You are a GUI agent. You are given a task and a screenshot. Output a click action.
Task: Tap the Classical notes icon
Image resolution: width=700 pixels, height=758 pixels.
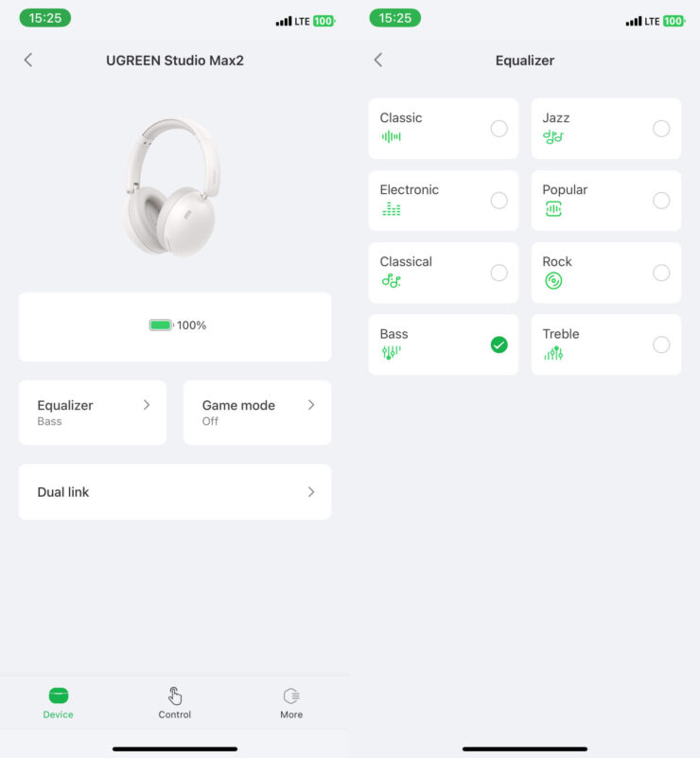click(x=391, y=281)
